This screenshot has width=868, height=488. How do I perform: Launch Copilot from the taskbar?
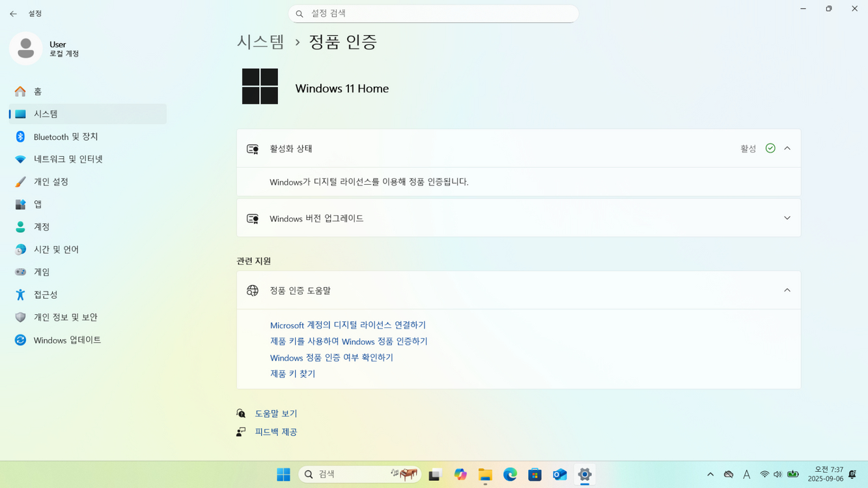click(460, 474)
